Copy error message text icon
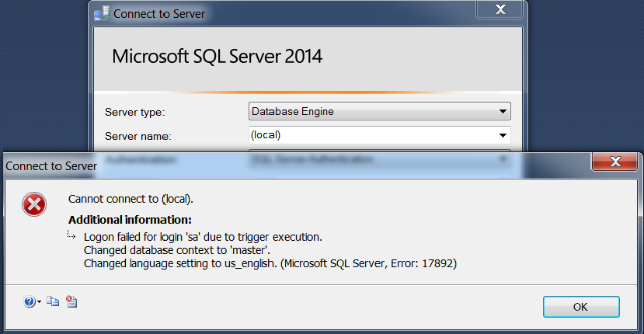 (53, 301)
